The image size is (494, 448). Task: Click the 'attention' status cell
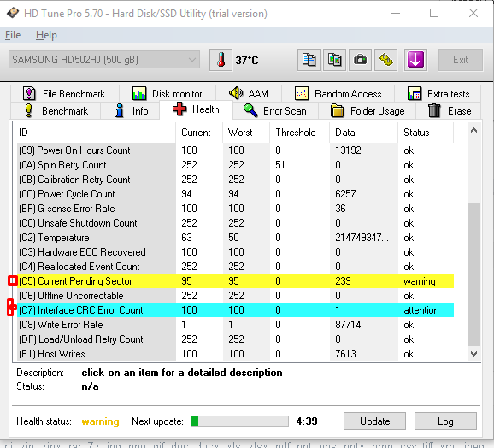pyautogui.click(x=420, y=310)
